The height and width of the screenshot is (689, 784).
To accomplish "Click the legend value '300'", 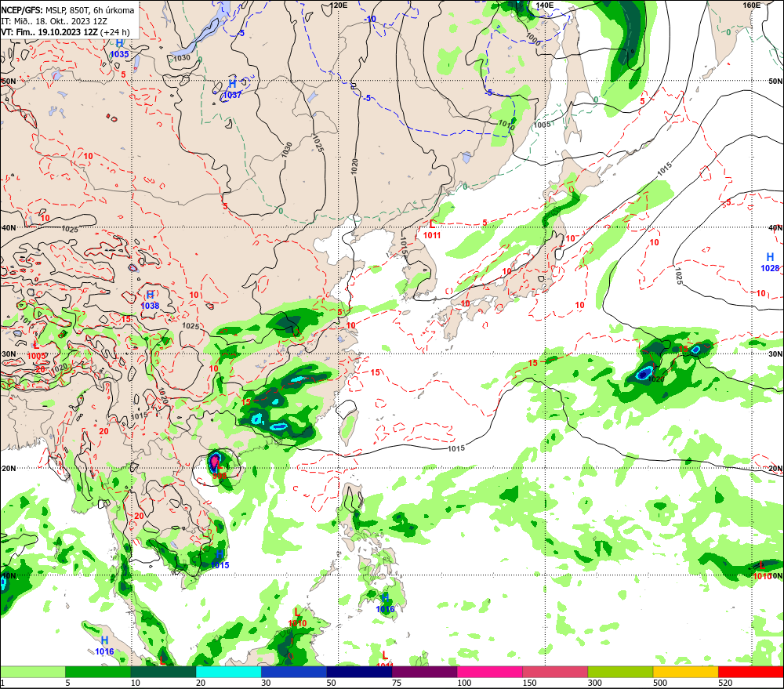I will (x=595, y=683).
